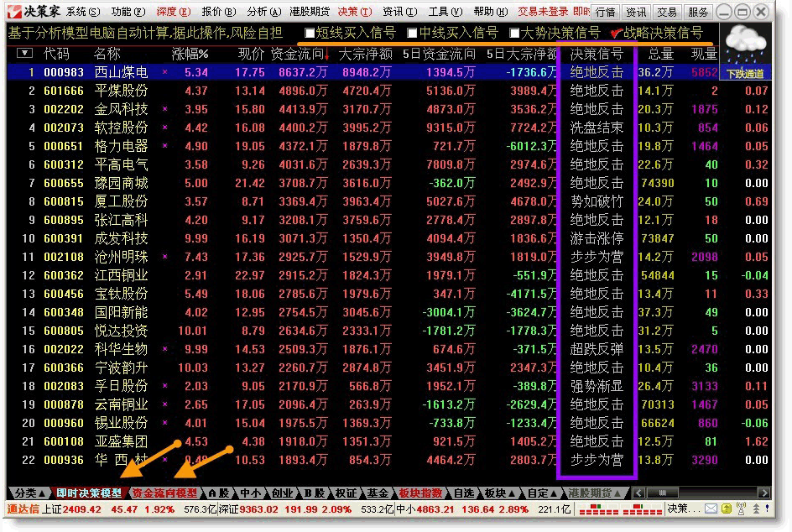Viewport: 792px width, 532px height.
Task: Click the 行情 button in the title bar
Action: 605,12
